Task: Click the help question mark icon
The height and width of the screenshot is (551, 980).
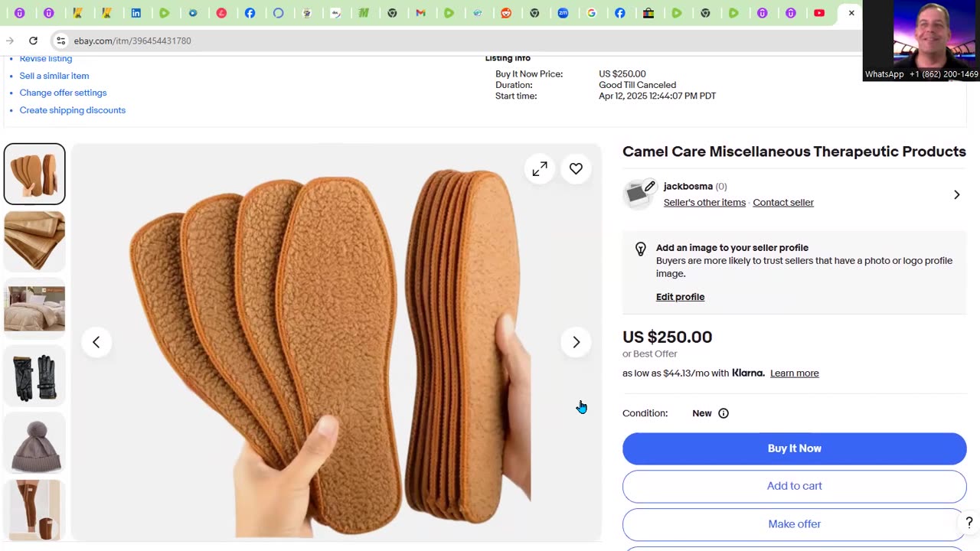Action: [969, 523]
